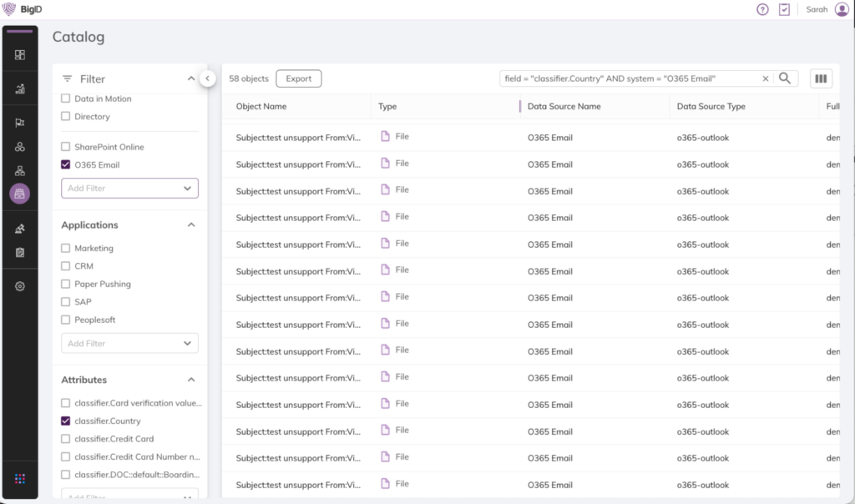The width and height of the screenshot is (855, 504).
Task: Open the column chooser icon
Action: [x=822, y=78]
